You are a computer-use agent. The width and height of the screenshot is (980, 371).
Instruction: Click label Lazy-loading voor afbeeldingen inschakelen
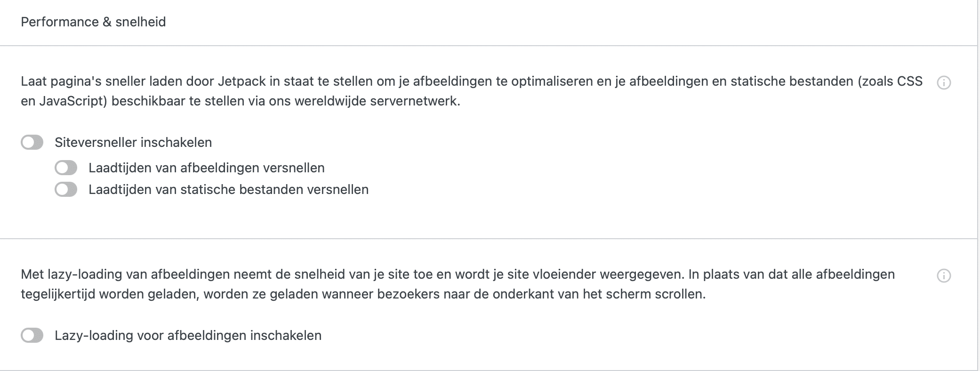[x=188, y=335]
